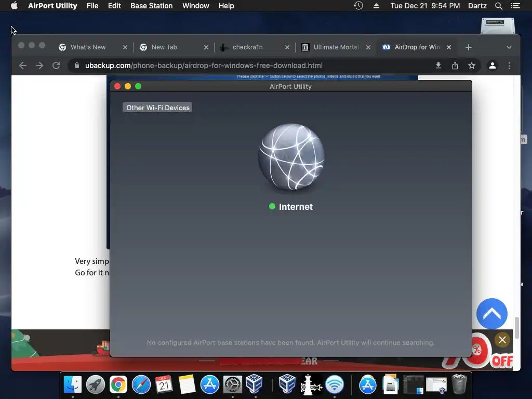
Task: Open the yellow Notes icon in Dock
Action: pyautogui.click(x=187, y=384)
